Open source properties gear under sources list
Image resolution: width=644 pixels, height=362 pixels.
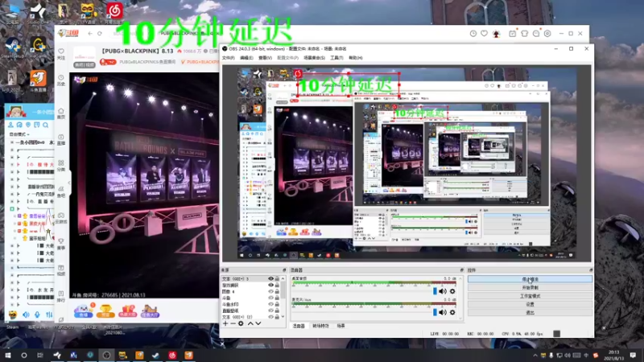[x=241, y=324]
